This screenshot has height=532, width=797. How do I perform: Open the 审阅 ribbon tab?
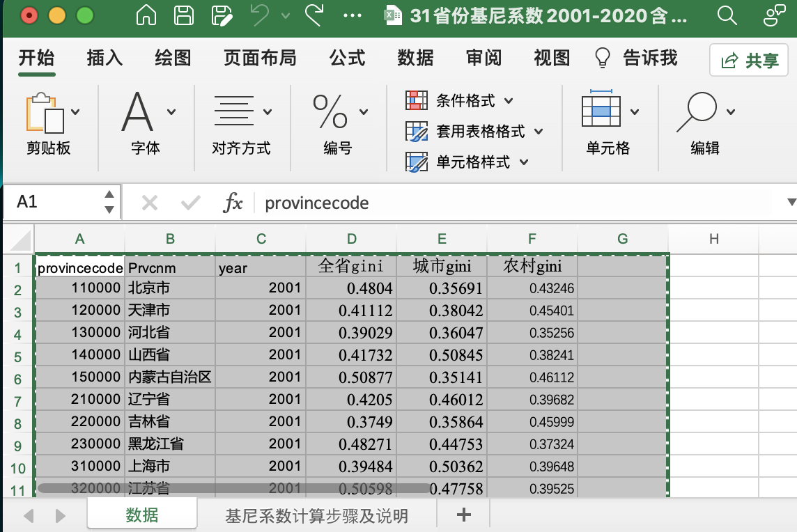coord(484,58)
